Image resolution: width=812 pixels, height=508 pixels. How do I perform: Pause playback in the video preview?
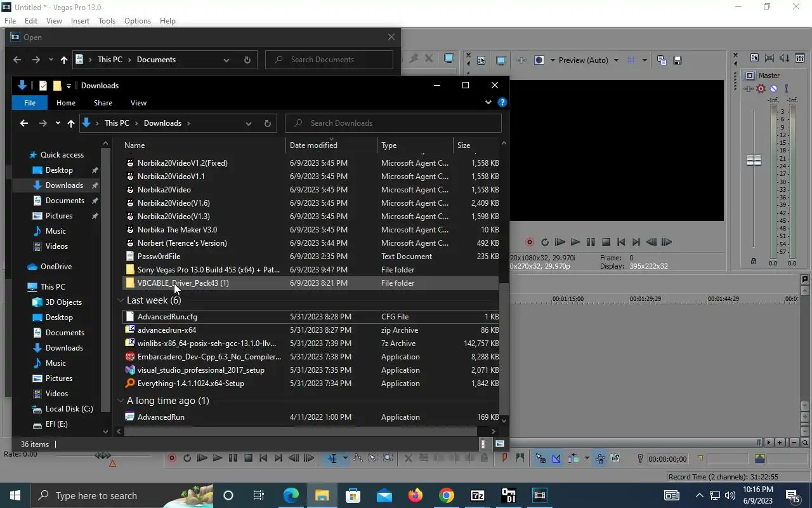[591, 242]
